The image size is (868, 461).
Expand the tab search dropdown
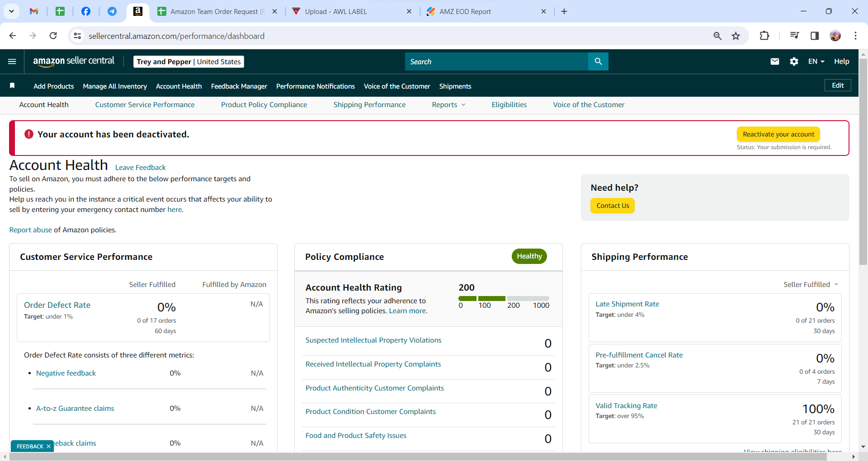coord(11,11)
